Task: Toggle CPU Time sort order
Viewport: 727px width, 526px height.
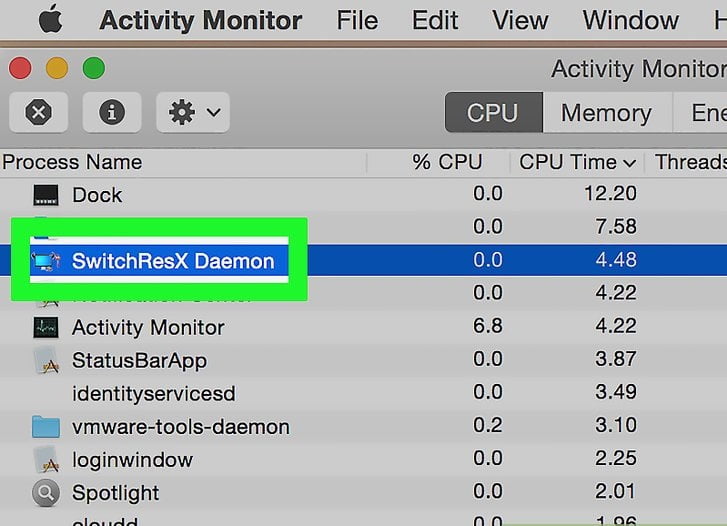Action: coord(577,162)
